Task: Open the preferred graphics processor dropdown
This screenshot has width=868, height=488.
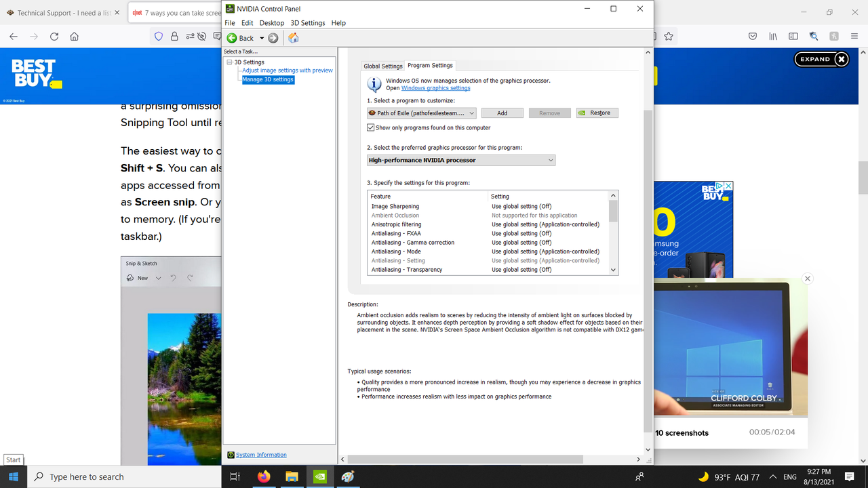Action: tap(461, 160)
